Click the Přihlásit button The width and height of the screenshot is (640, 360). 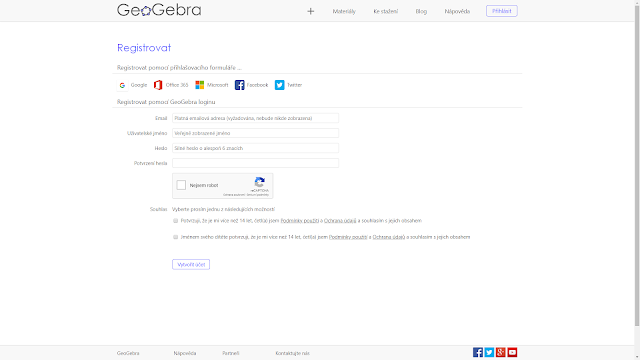click(502, 11)
